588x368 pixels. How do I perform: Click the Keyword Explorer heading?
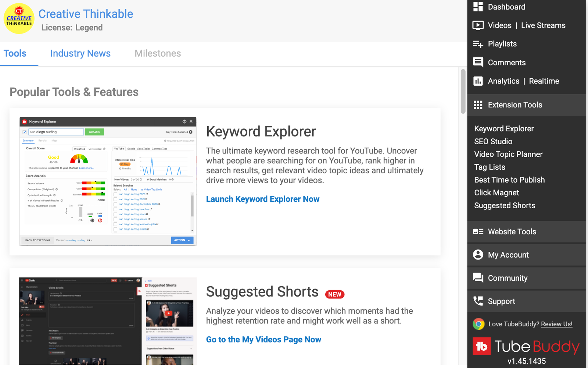[x=261, y=132]
